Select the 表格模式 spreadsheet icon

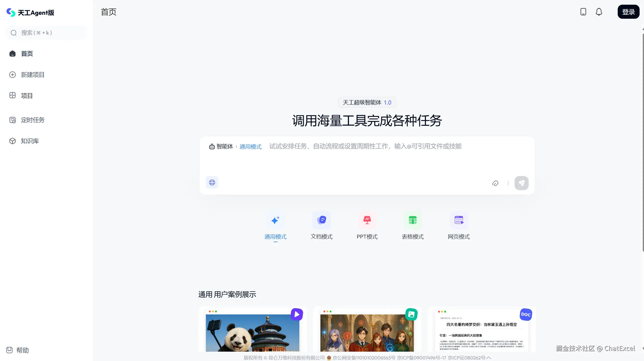coord(412,220)
